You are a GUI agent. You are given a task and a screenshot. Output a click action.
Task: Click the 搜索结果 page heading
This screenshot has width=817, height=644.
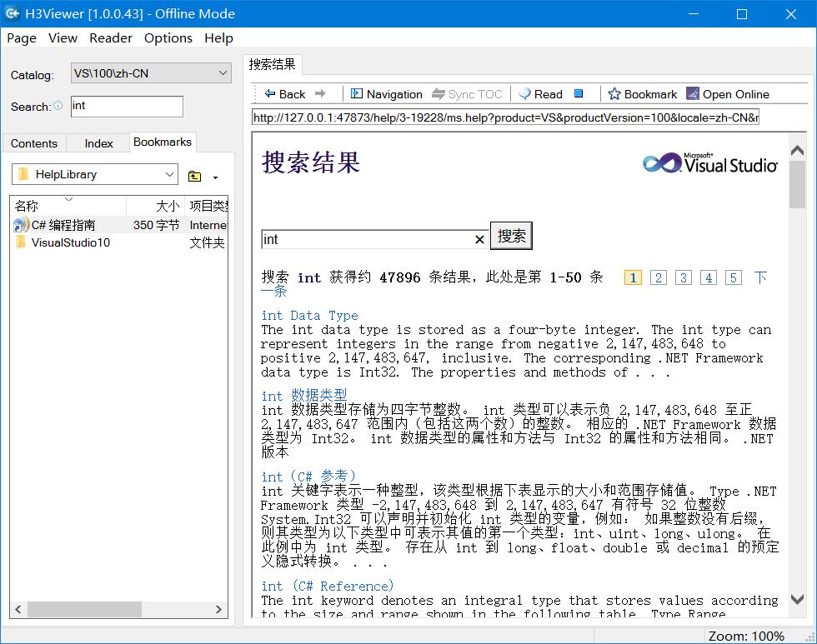(311, 162)
